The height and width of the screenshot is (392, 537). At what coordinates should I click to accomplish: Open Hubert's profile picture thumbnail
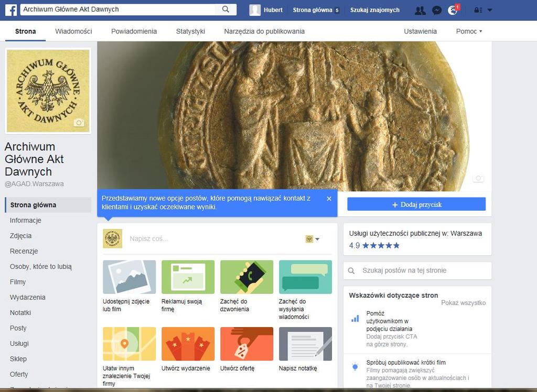click(255, 10)
